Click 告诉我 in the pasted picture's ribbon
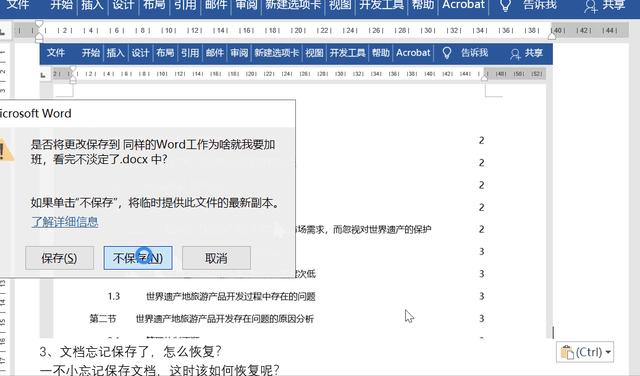 pos(475,53)
